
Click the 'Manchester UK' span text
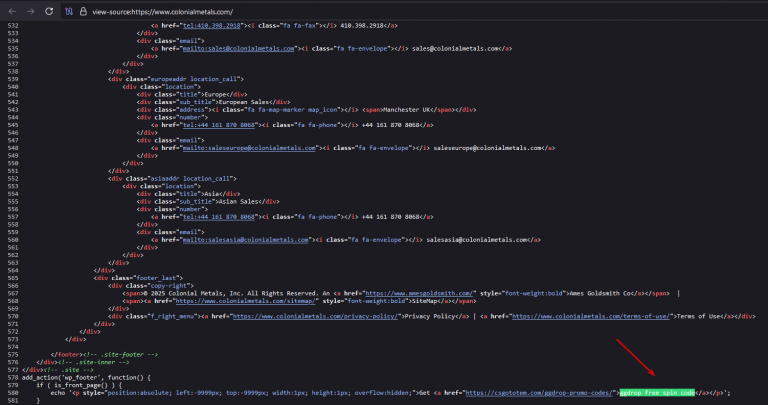(x=408, y=110)
